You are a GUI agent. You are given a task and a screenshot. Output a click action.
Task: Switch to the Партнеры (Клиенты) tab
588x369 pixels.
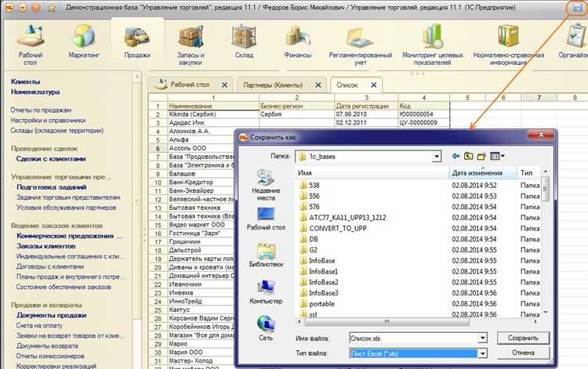(x=272, y=84)
